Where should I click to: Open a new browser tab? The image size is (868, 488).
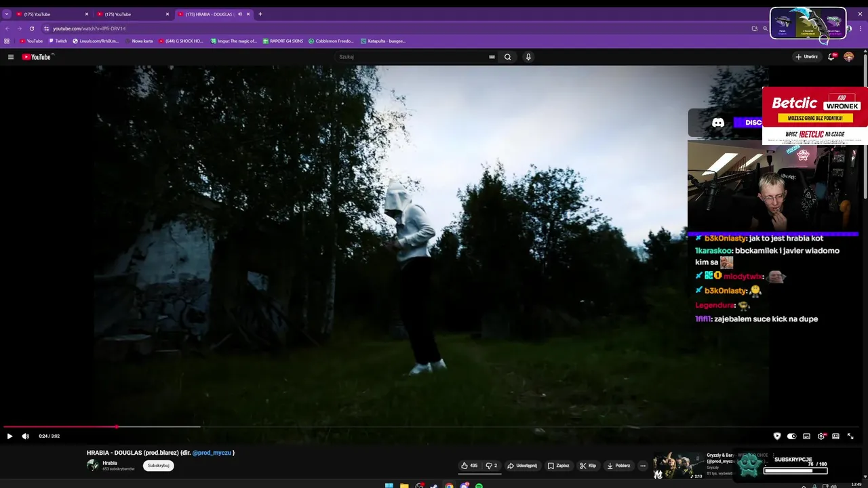(x=260, y=14)
